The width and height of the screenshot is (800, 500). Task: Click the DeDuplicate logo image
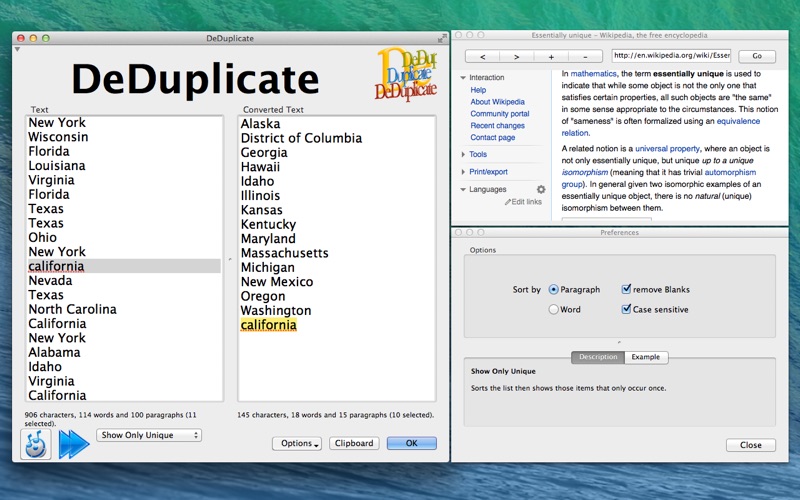[x=406, y=74]
